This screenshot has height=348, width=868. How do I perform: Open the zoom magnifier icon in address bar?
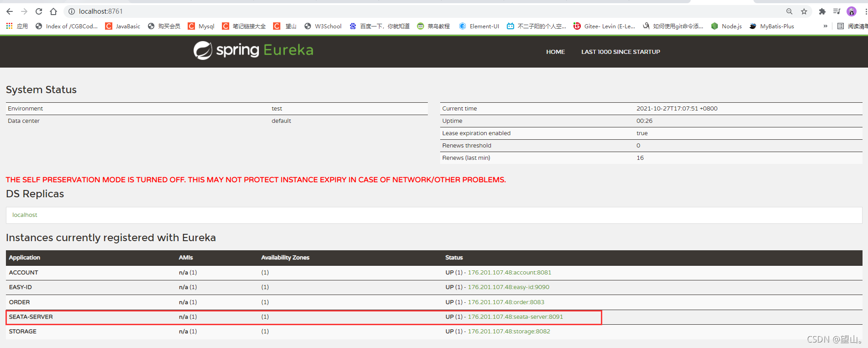tap(789, 11)
